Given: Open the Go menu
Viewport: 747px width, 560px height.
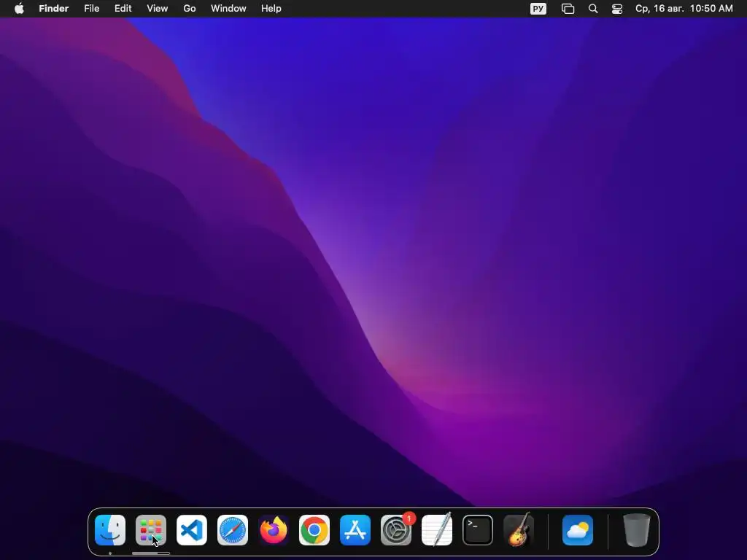Looking at the screenshot, I should point(190,9).
